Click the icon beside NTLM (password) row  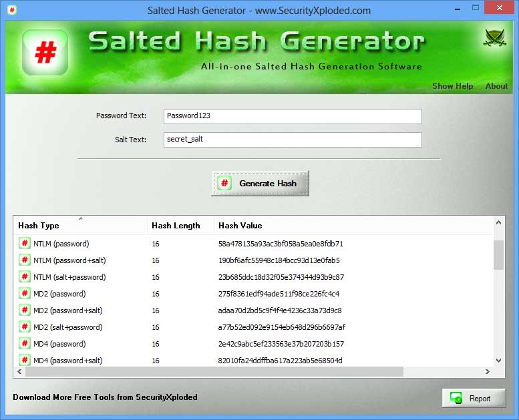[25, 244]
